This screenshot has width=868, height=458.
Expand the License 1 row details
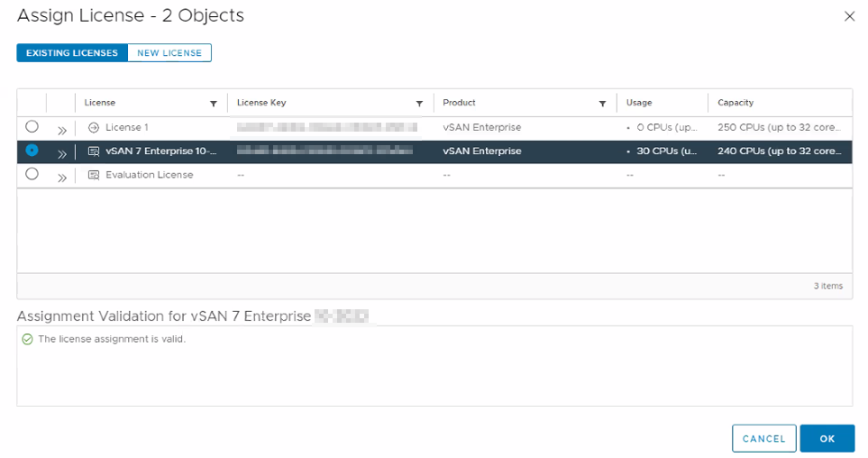pyautogui.click(x=62, y=131)
